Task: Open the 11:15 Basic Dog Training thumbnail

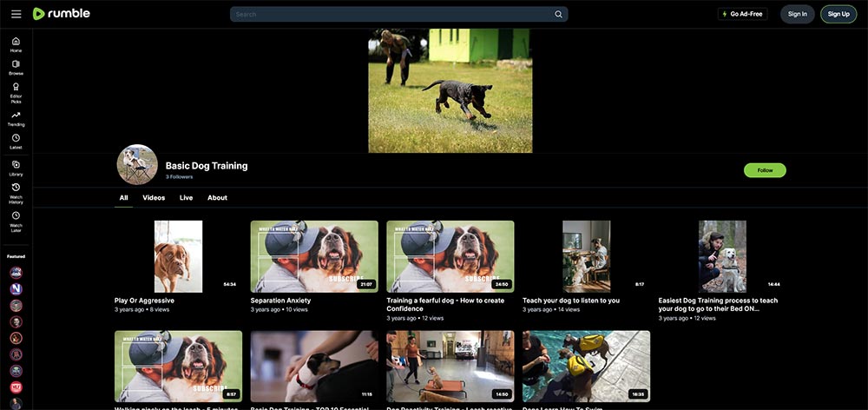Action: pos(314,367)
